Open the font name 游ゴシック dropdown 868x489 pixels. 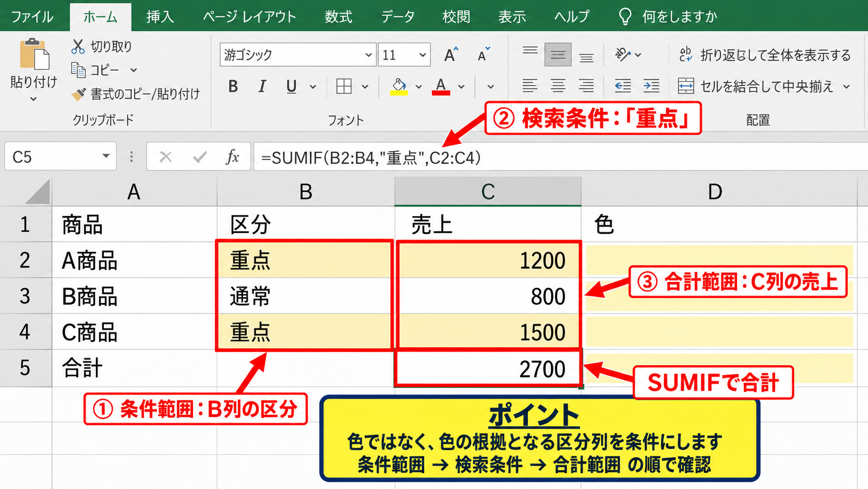click(368, 55)
